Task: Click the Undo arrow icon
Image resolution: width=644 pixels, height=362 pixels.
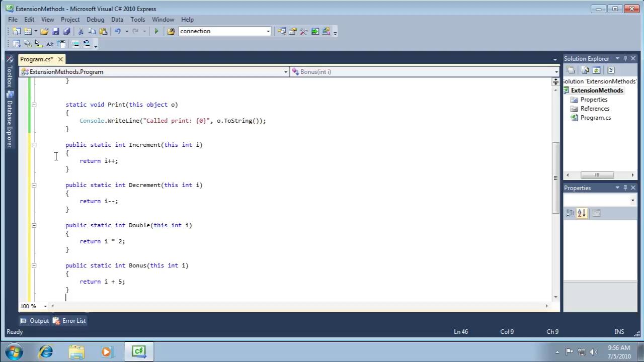Action: [x=118, y=31]
